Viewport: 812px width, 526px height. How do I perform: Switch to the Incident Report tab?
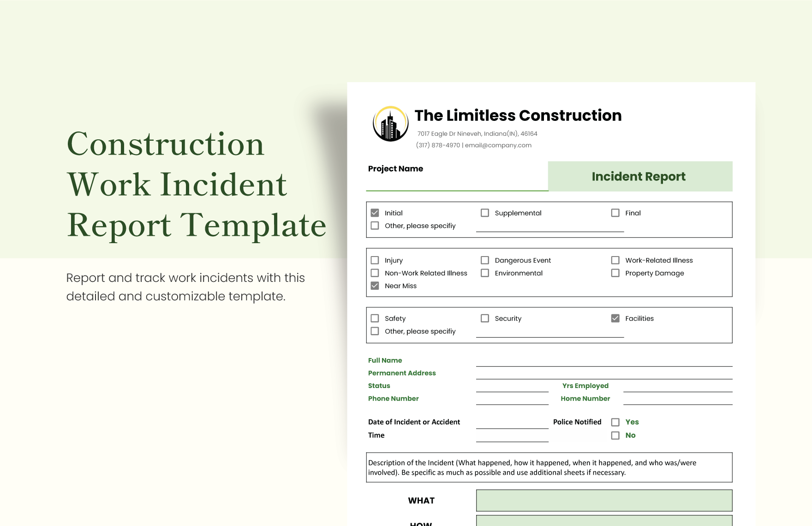pyautogui.click(x=639, y=176)
